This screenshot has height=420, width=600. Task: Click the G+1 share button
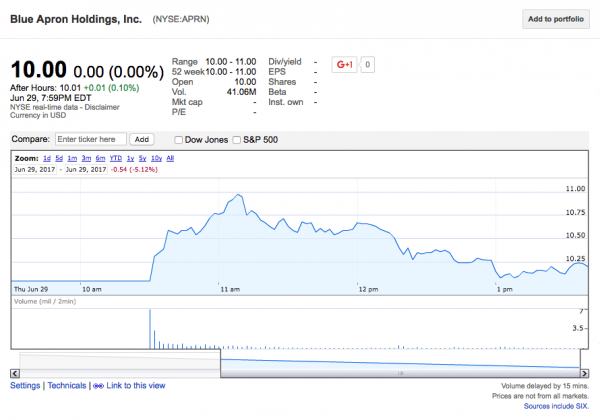(x=344, y=65)
